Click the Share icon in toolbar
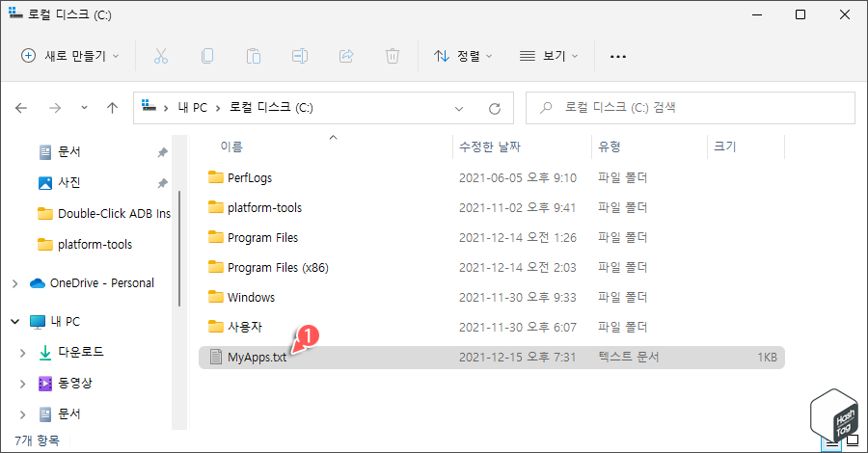 tap(346, 56)
